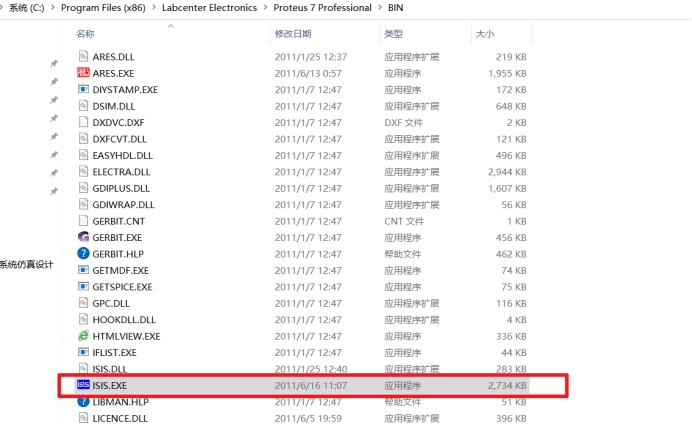Go to Proteus 7 Professional breadcrumb
This screenshot has width=692, height=427.
[322, 7]
